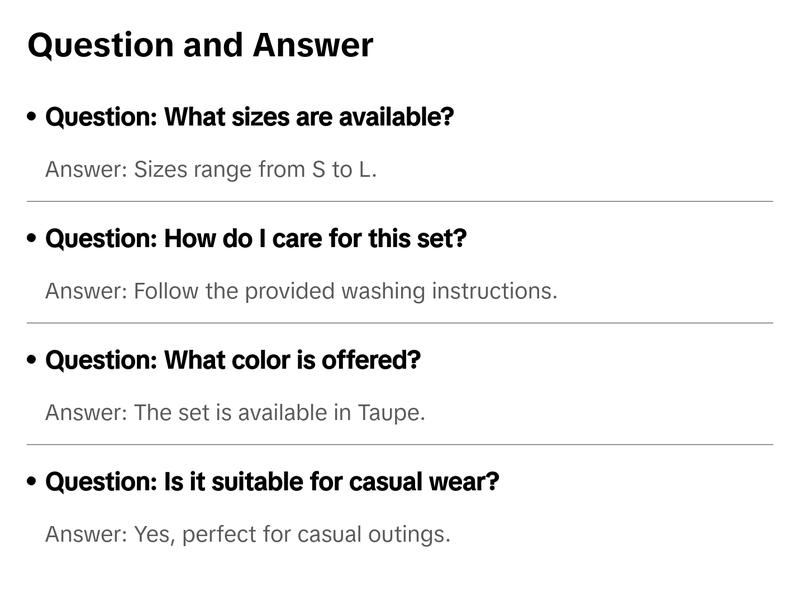Click the divider line below the sizes answer
The height and width of the screenshot is (598, 800).
pyautogui.click(x=400, y=201)
